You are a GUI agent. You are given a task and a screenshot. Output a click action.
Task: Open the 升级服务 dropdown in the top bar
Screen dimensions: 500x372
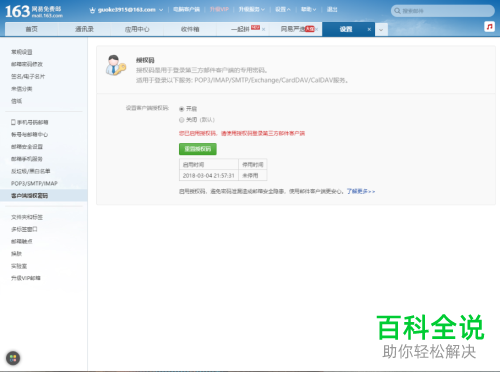251,9
